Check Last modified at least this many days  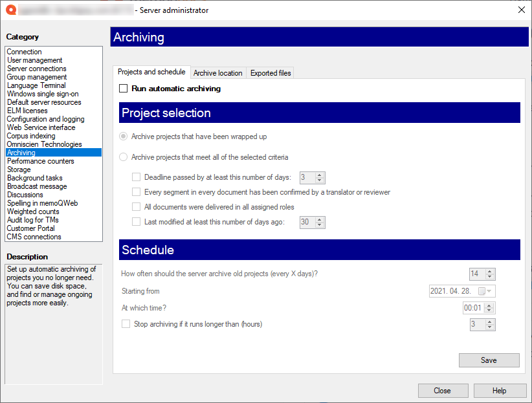pos(136,222)
